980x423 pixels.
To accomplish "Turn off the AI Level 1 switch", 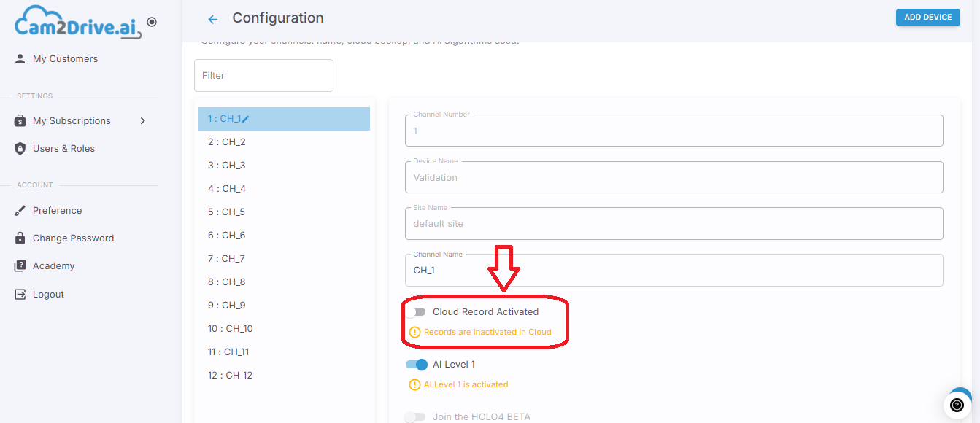I will pos(416,365).
